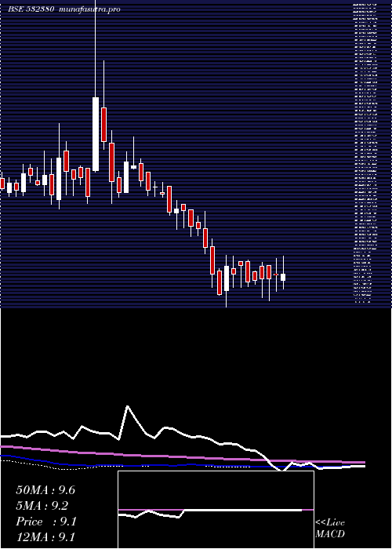
Task: Select the 12MA : 9.1 value
Action: coord(45,537)
